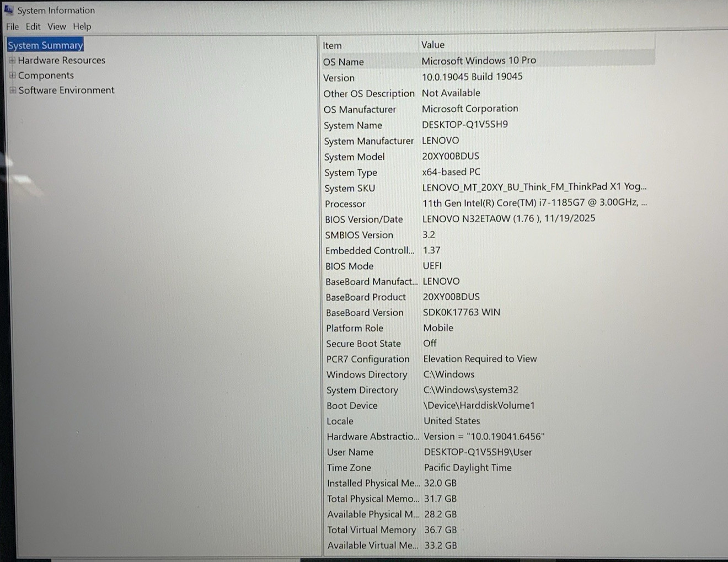Viewport: 728px width, 562px height.
Task: Expand the Hardware Resources node
Action: pyautogui.click(x=12, y=61)
